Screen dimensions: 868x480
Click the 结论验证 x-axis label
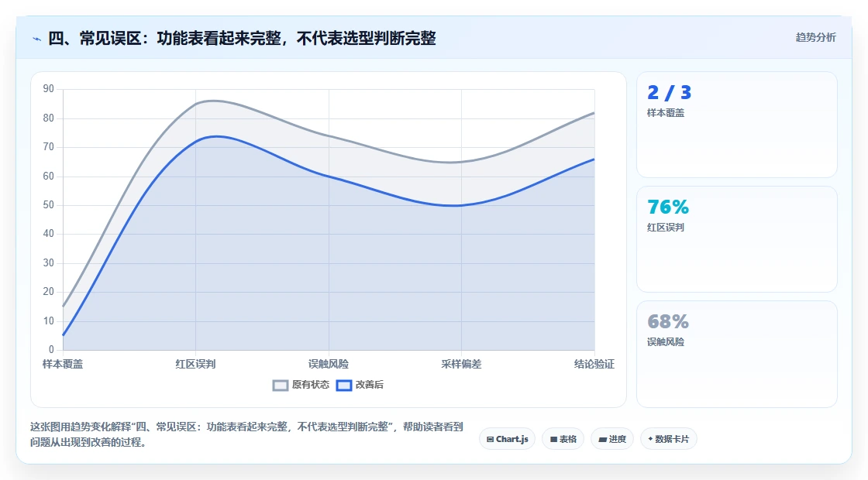[594, 364]
